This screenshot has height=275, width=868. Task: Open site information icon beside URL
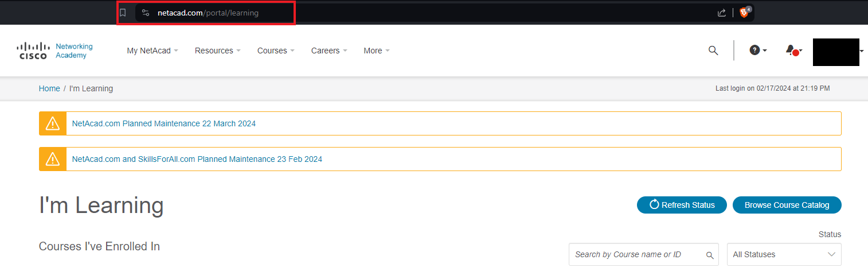point(146,13)
